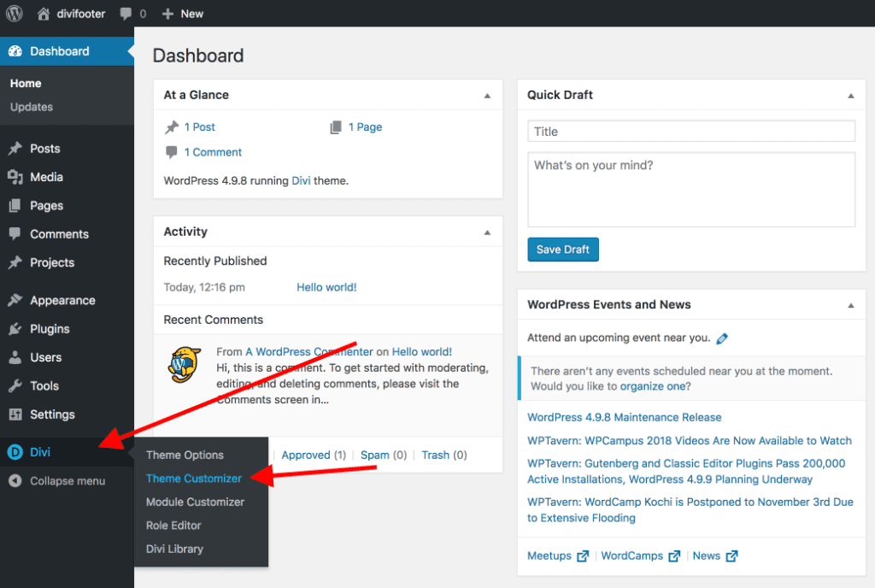Open A WordPress Commenter author link

pos(309,352)
